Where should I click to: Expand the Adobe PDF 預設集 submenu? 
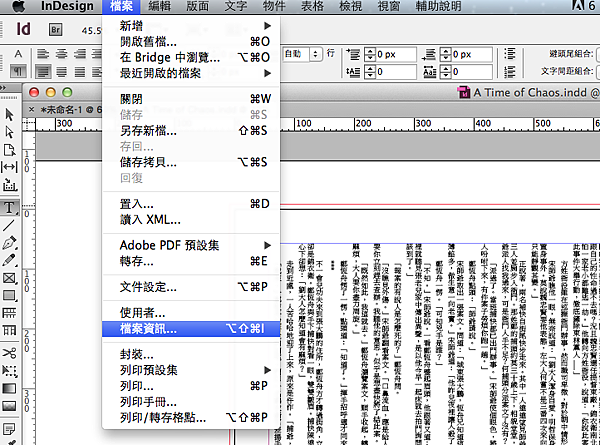coord(191,245)
